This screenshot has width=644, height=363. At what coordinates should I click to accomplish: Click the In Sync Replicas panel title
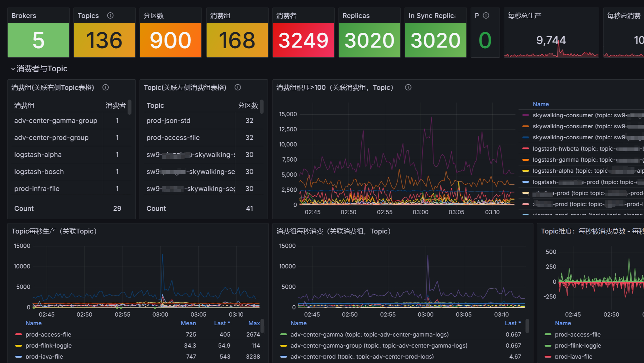(x=432, y=15)
